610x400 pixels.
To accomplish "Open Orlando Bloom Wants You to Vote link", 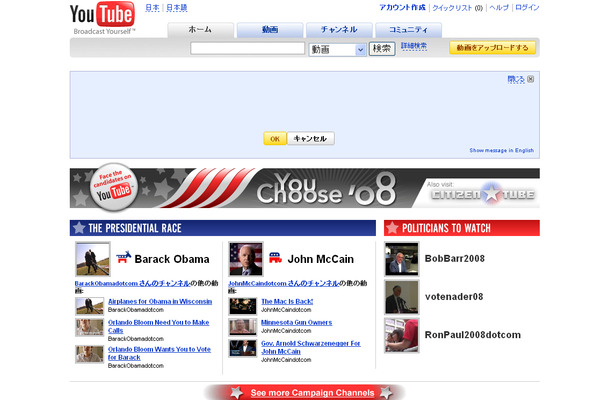I will tap(159, 353).
